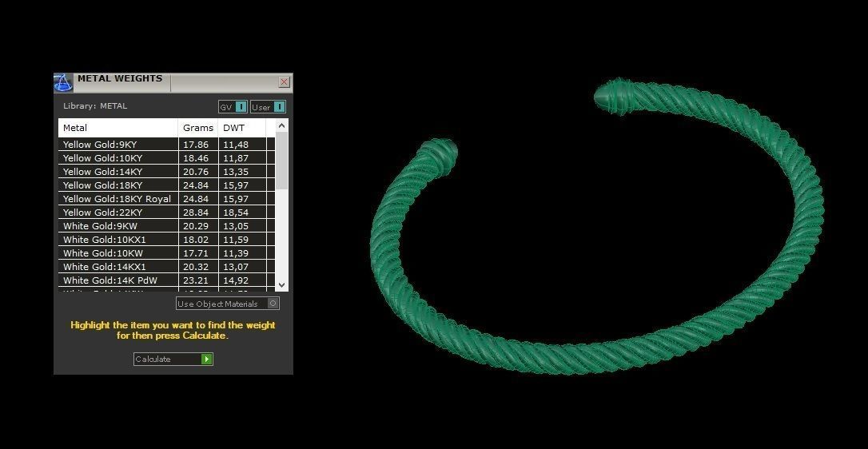Click grams value 20.32
Viewport: 868px width, 449px height.
[195, 266]
